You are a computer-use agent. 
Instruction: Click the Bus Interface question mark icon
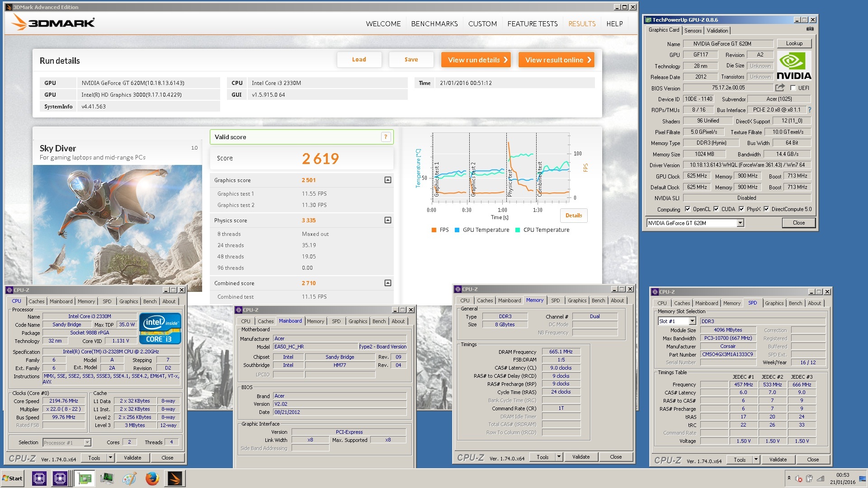pyautogui.click(x=809, y=110)
